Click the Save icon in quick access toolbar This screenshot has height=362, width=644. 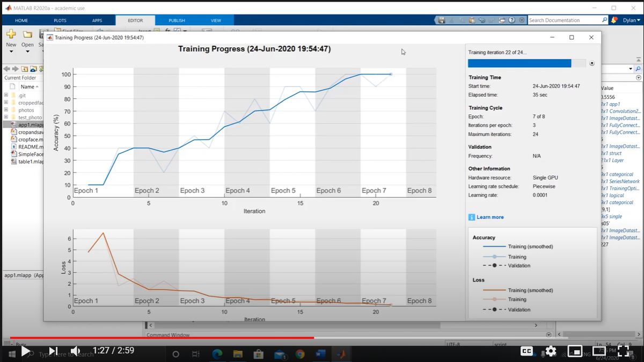pyautogui.click(x=442, y=20)
